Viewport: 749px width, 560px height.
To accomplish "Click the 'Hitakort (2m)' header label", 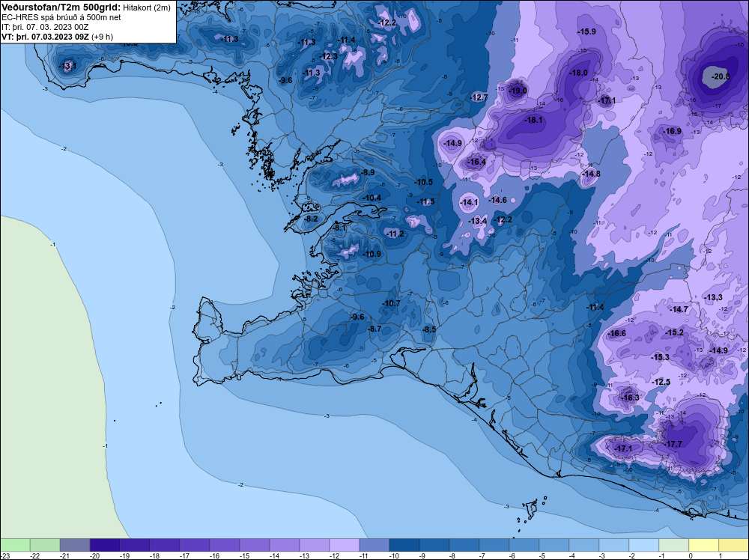I will (x=147, y=7).
